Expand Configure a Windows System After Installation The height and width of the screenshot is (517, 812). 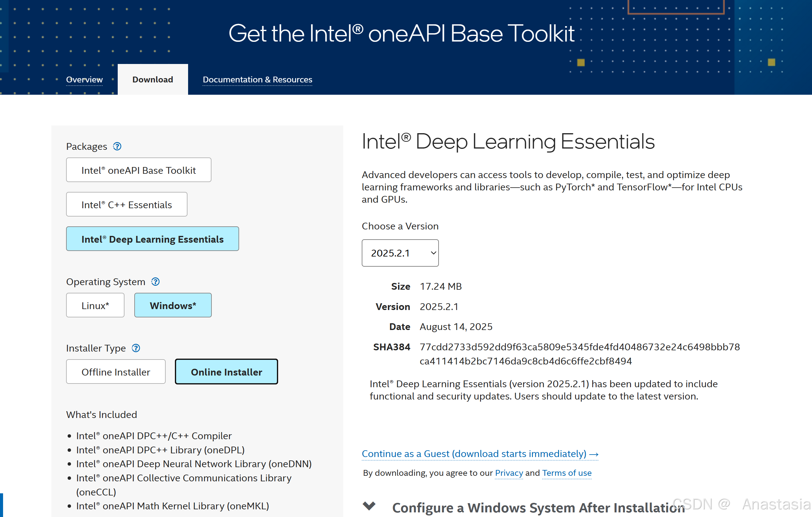pos(538,507)
